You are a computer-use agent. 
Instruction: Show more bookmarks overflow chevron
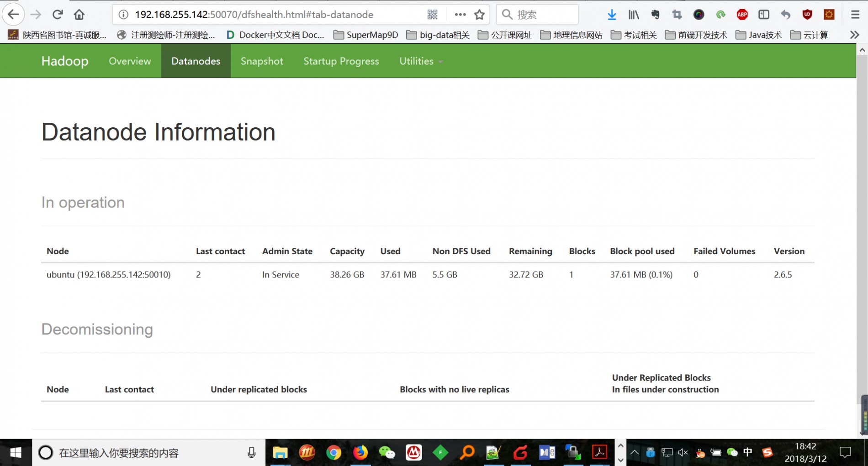[854, 35]
